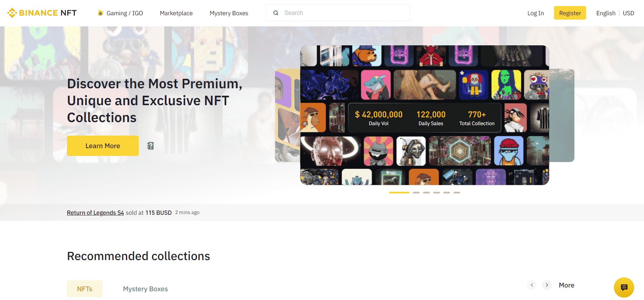Click the question mark icon beside Learn More
The height and width of the screenshot is (300, 644).
(x=150, y=146)
